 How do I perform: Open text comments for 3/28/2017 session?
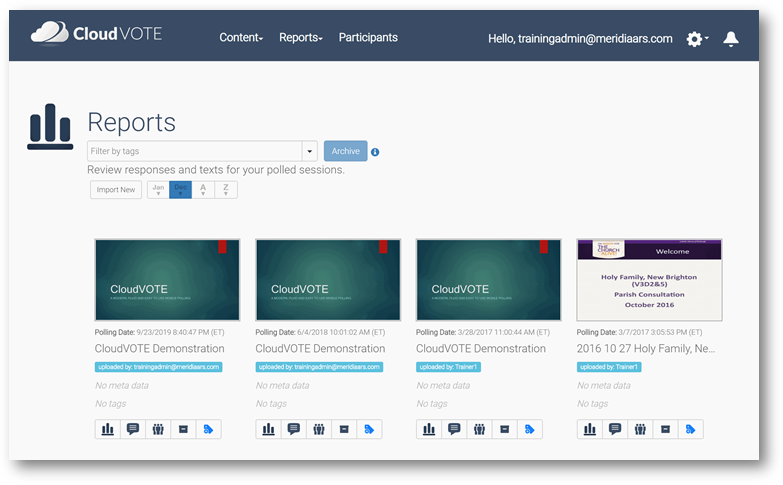click(x=454, y=429)
